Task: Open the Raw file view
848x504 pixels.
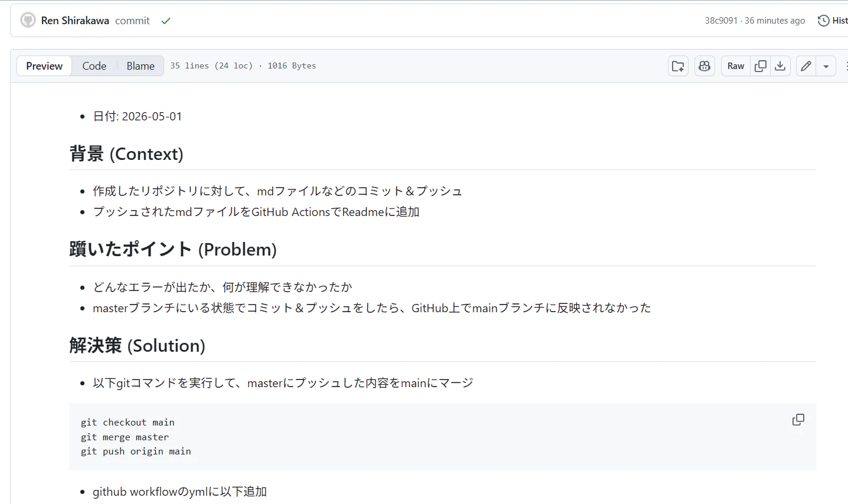Action: click(x=736, y=66)
